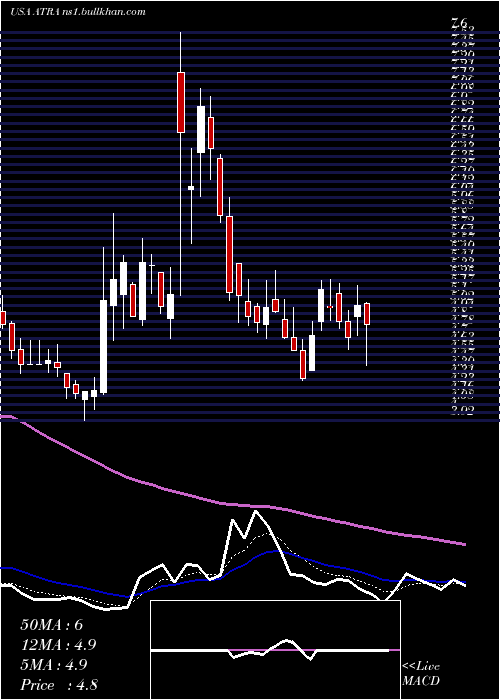
Task: Click the USA ATRA ns1.bullkhan.com title text
Action: click(x=78, y=12)
